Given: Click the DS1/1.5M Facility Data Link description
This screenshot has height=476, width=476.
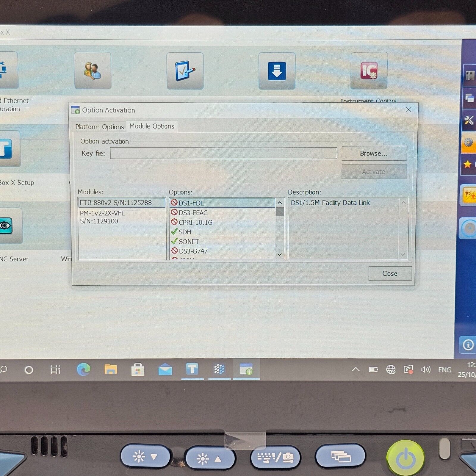Looking at the screenshot, I should tap(330, 203).
